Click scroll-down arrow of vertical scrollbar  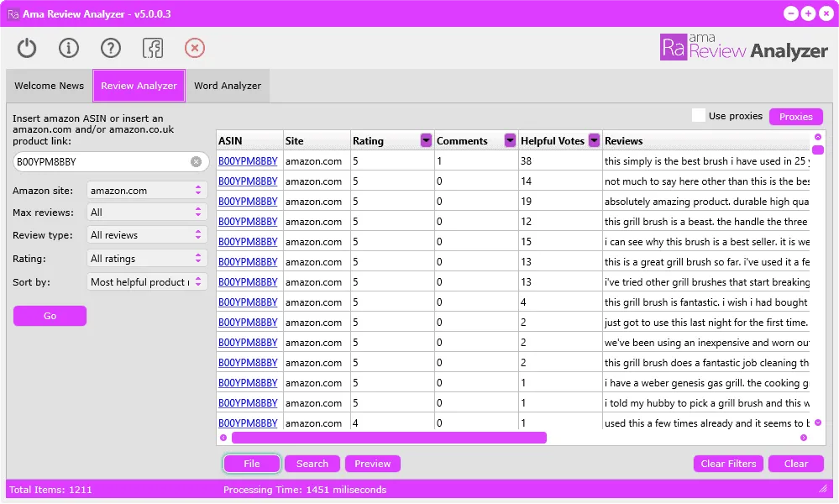coord(818,423)
